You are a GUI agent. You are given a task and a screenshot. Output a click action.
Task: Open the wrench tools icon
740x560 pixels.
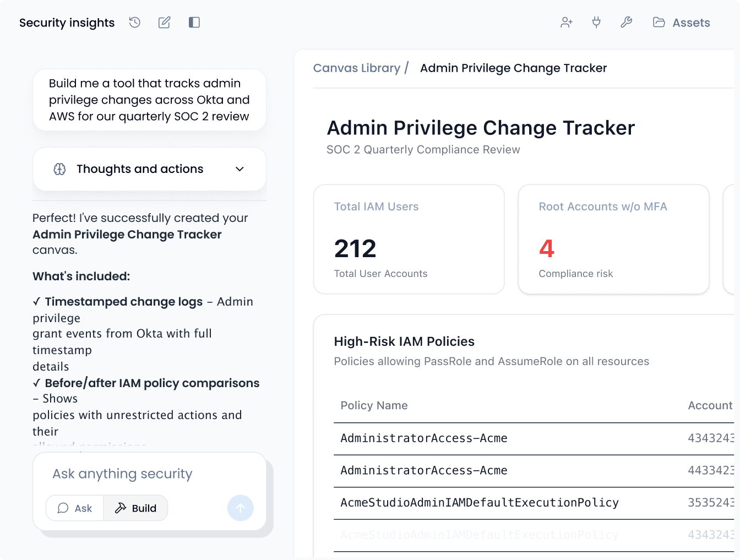(x=626, y=23)
